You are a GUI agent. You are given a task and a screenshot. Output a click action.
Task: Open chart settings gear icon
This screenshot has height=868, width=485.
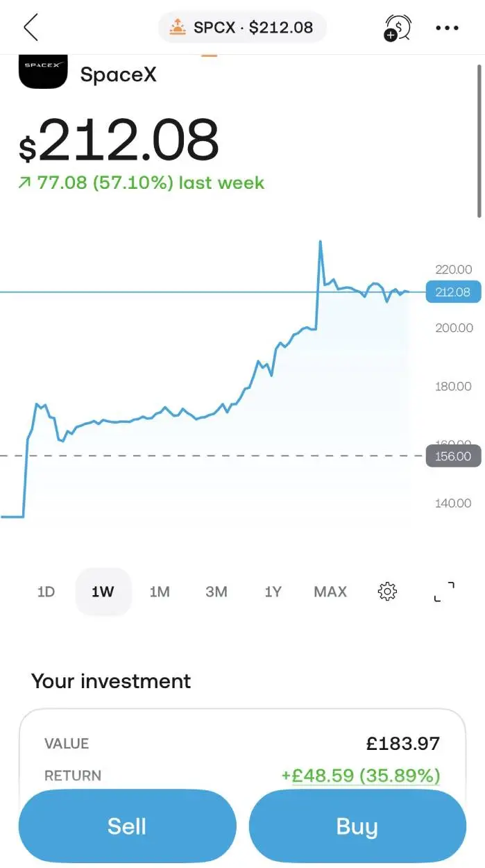[387, 592]
